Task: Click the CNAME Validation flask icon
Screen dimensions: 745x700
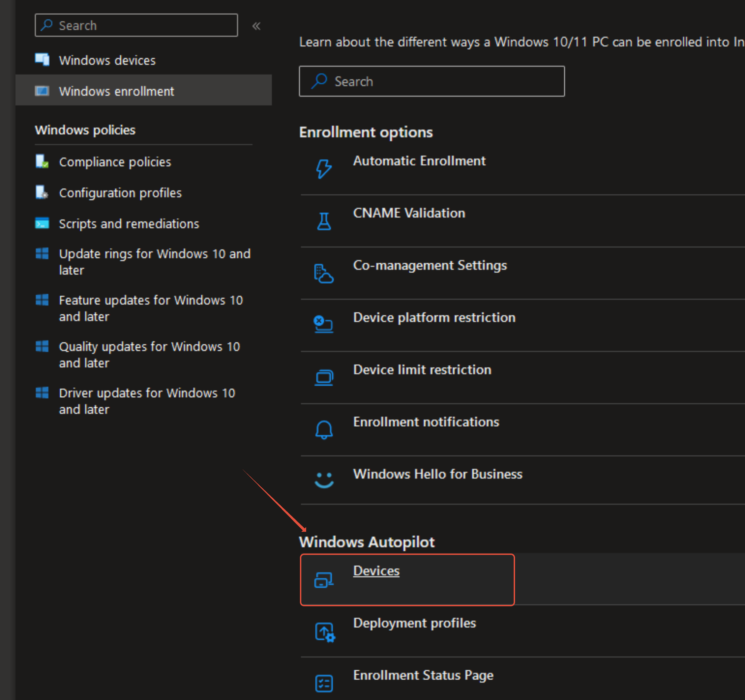Action: tap(324, 221)
